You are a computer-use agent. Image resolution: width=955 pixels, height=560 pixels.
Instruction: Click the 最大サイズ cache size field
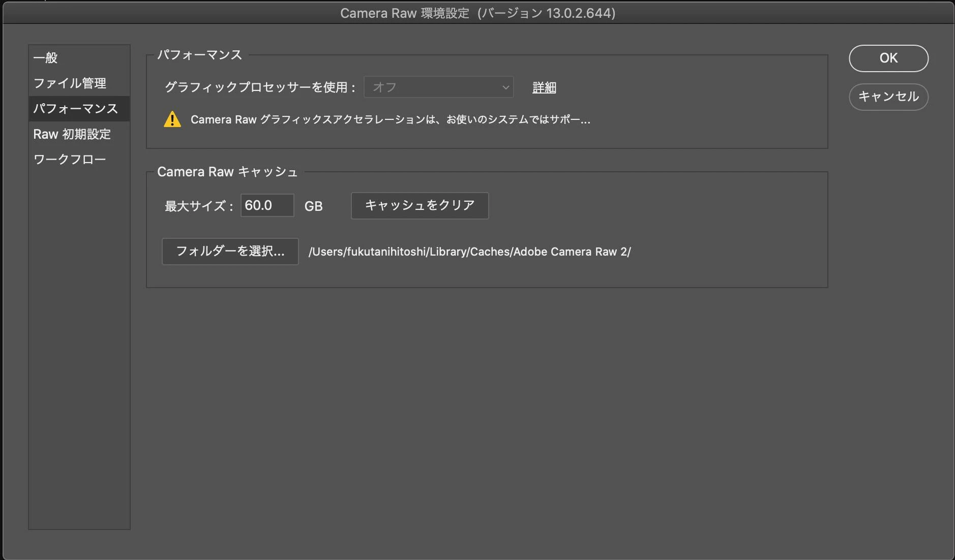pos(267,205)
